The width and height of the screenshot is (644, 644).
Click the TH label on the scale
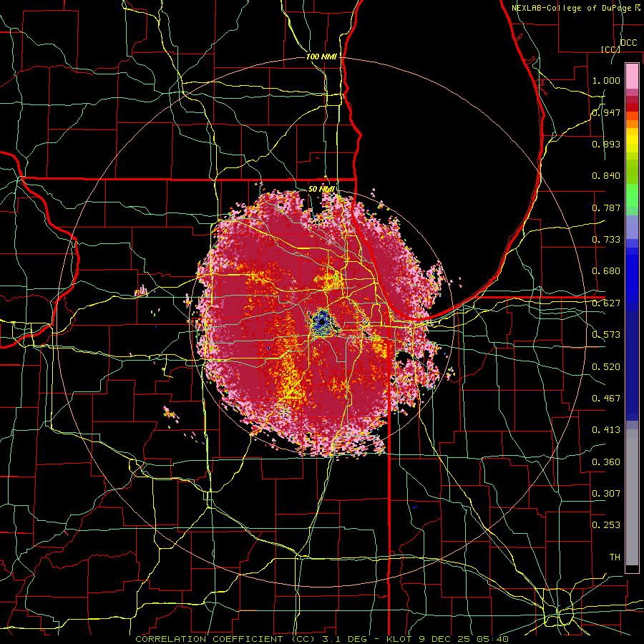[615, 557]
